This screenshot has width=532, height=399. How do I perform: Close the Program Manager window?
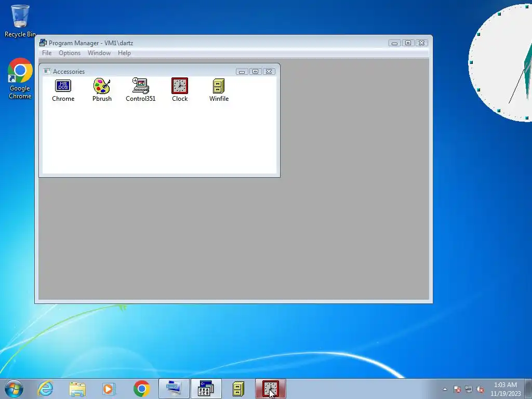coord(421,43)
